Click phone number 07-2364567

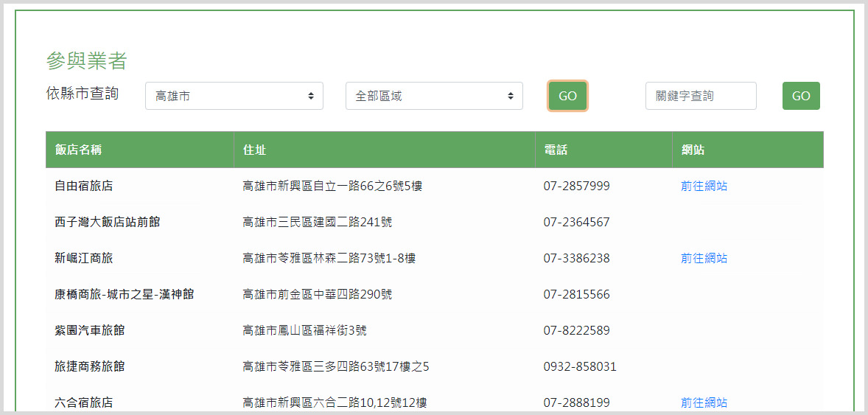pos(576,222)
